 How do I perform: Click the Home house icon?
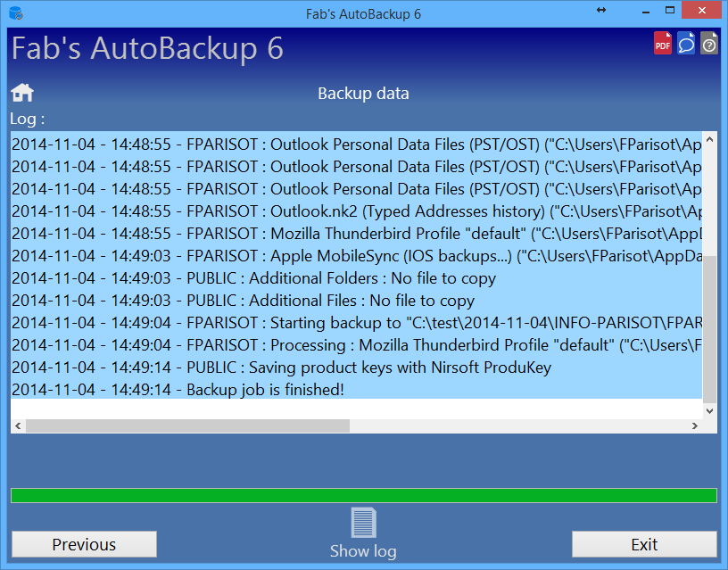click(x=22, y=93)
